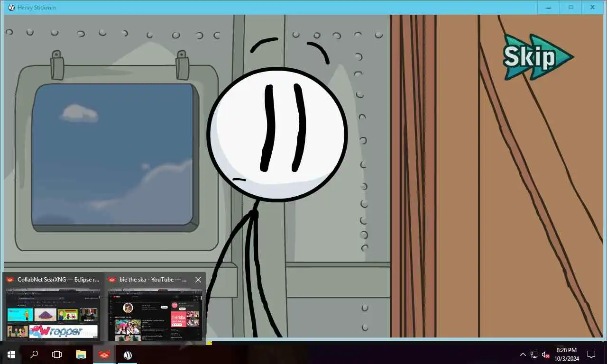Click the Skip arrow button in the game
Image resolution: width=607 pixels, height=364 pixels.
click(538, 57)
